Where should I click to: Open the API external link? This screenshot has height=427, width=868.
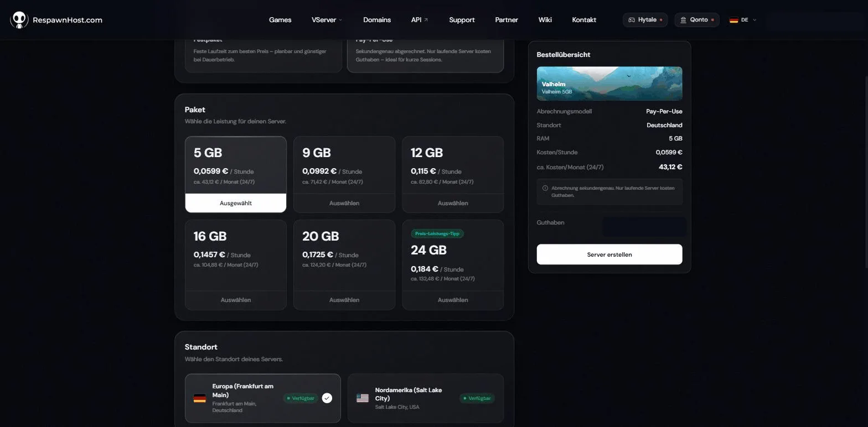[420, 20]
